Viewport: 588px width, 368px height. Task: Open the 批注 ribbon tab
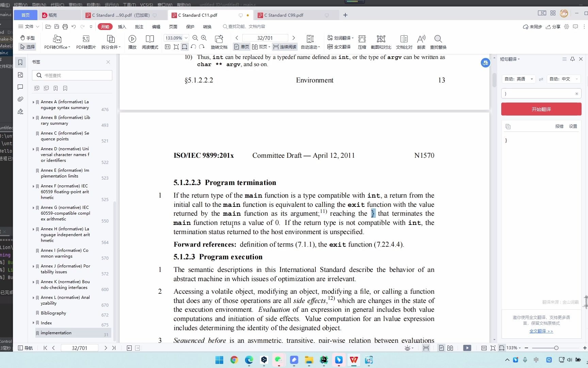[x=139, y=27]
